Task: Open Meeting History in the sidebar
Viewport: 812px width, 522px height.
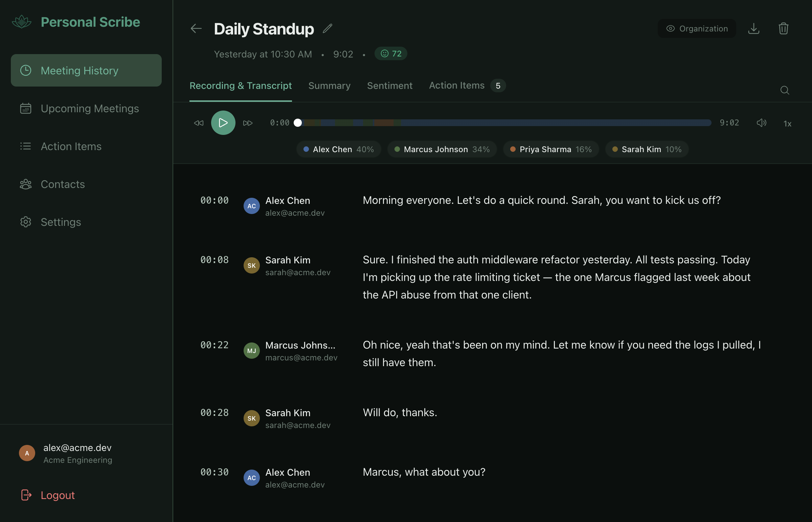Action: coord(86,71)
